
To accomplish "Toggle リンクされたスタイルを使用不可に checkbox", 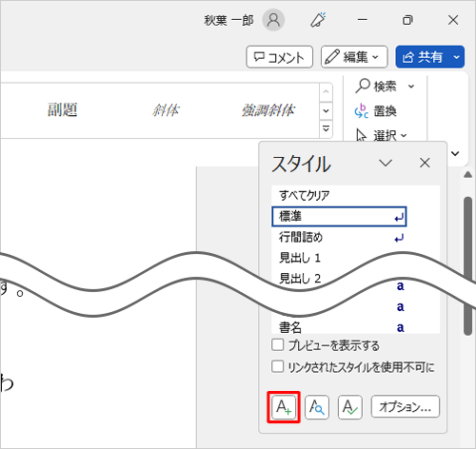I will (278, 366).
